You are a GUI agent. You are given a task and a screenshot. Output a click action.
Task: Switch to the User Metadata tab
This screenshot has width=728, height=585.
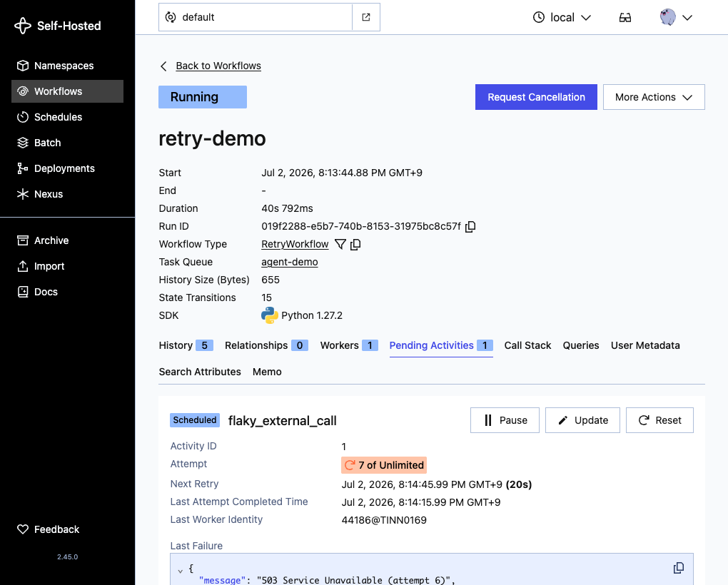[x=645, y=345]
